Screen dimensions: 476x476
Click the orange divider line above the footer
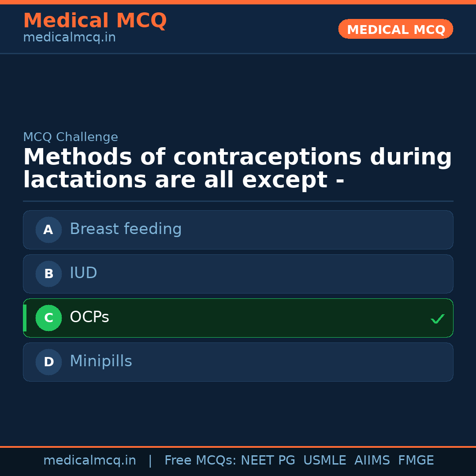click(x=238, y=446)
